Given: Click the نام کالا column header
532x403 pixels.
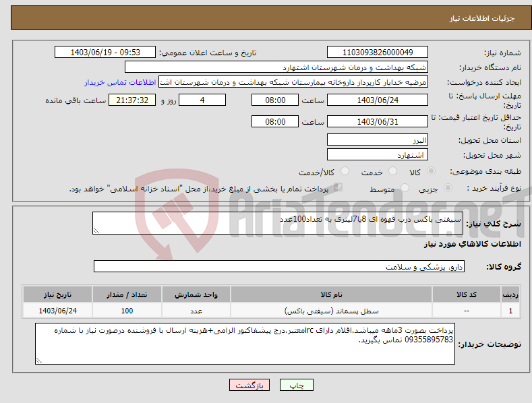Looking at the screenshot, I should click(332, 294).
